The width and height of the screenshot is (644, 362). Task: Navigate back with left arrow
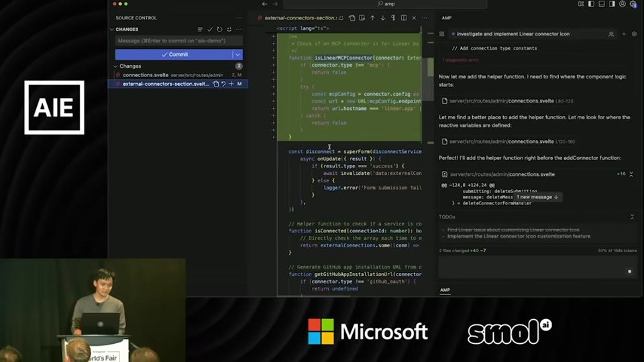point(264,4)
